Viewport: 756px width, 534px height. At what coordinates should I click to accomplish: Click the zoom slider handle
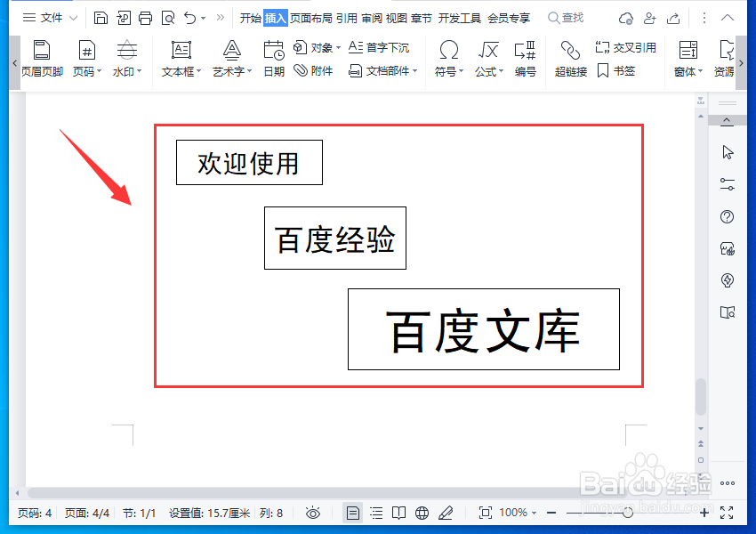[627, 513]
